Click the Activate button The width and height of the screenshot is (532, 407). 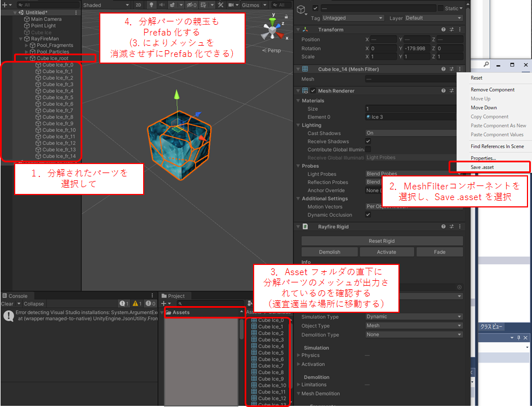coord(387,252)
